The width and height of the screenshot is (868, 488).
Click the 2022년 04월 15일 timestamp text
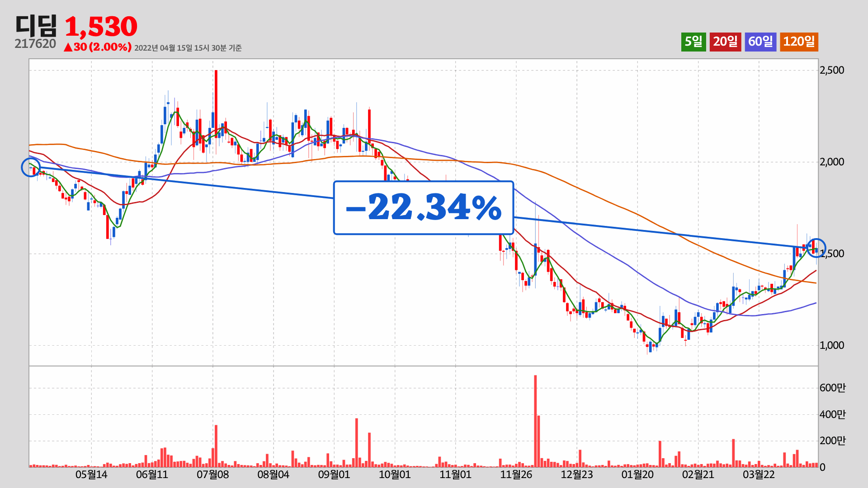point(188,48)
